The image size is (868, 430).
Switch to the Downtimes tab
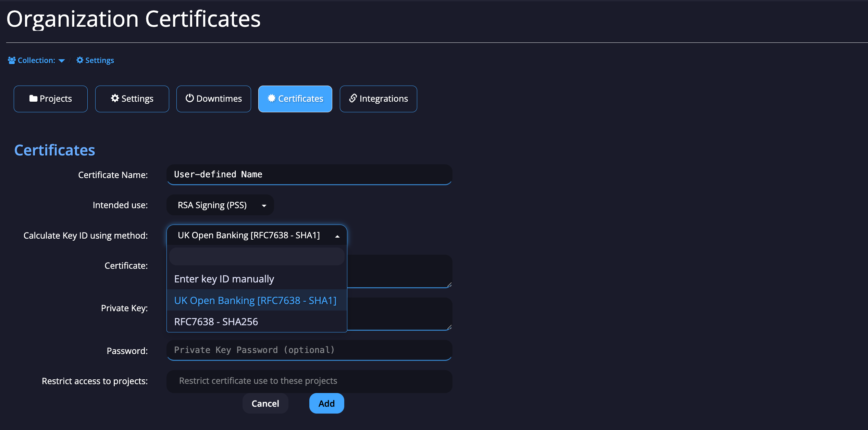click(213, 99)
